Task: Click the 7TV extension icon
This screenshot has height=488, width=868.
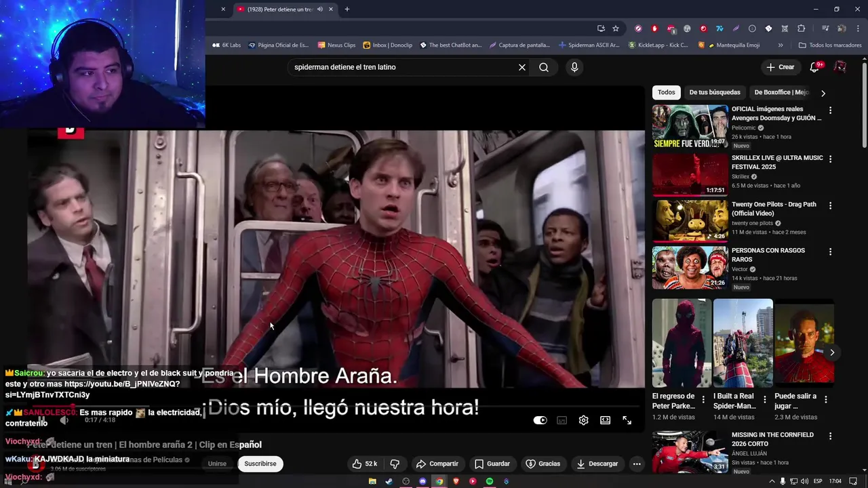Action: pos(719,28)
